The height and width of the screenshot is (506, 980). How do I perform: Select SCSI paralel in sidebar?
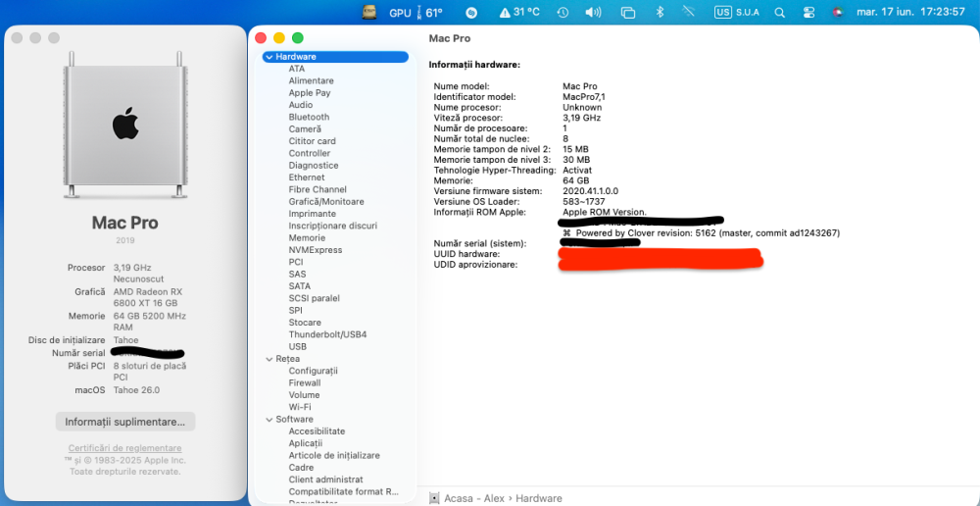314,298
